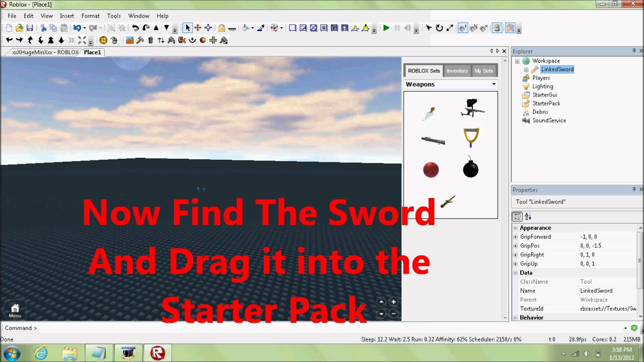Click the hammer tool icon
644x362 pixels.
(140, 40)
